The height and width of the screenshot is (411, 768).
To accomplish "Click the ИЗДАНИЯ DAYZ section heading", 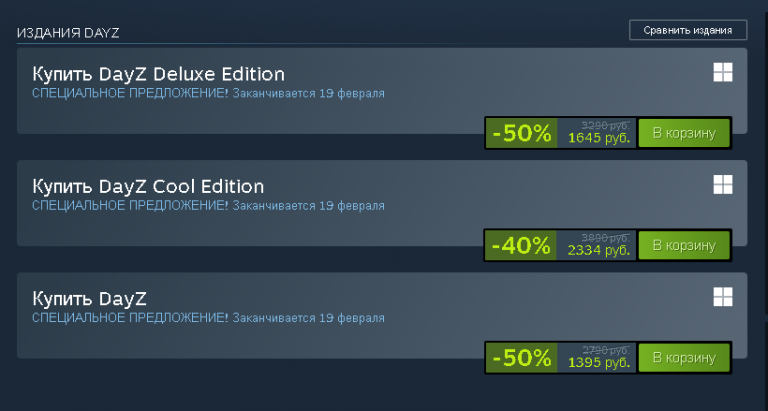I will click(68, 33).
